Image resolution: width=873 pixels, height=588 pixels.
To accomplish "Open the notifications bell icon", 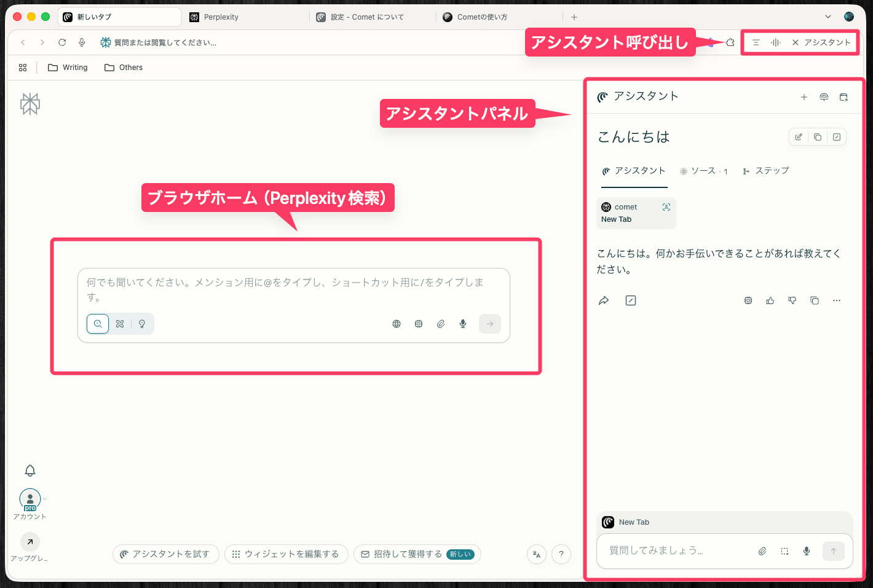I will point(30,471).
